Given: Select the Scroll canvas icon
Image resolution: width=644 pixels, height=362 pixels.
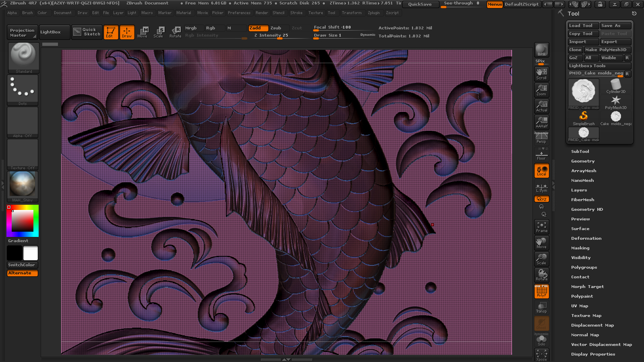Looking at the screenshot, I should [541, 74].
